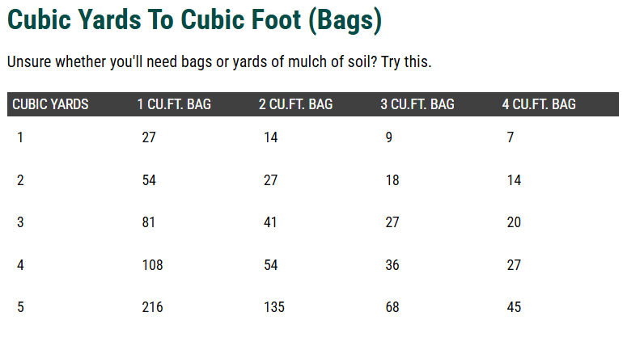This screenshot has height=346, width=644.
Task: Select the cell showing 135
Action: pyautogui.click(x=274, y=307)
